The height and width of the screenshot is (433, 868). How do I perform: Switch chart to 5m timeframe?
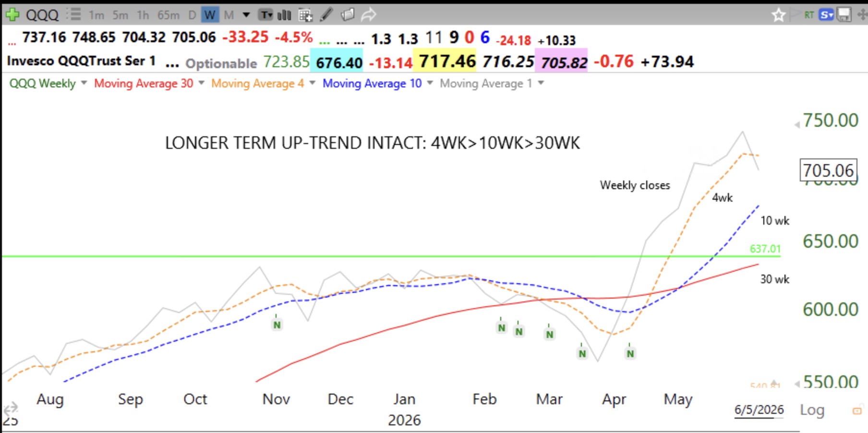(x=121, y=15)
